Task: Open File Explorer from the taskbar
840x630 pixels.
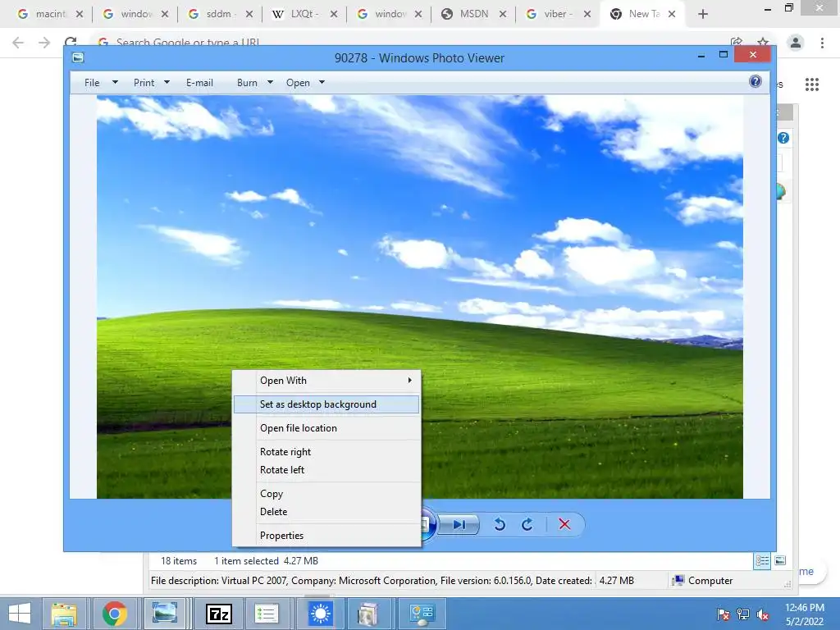Action: pyautogui.click(x=64, y=614)
